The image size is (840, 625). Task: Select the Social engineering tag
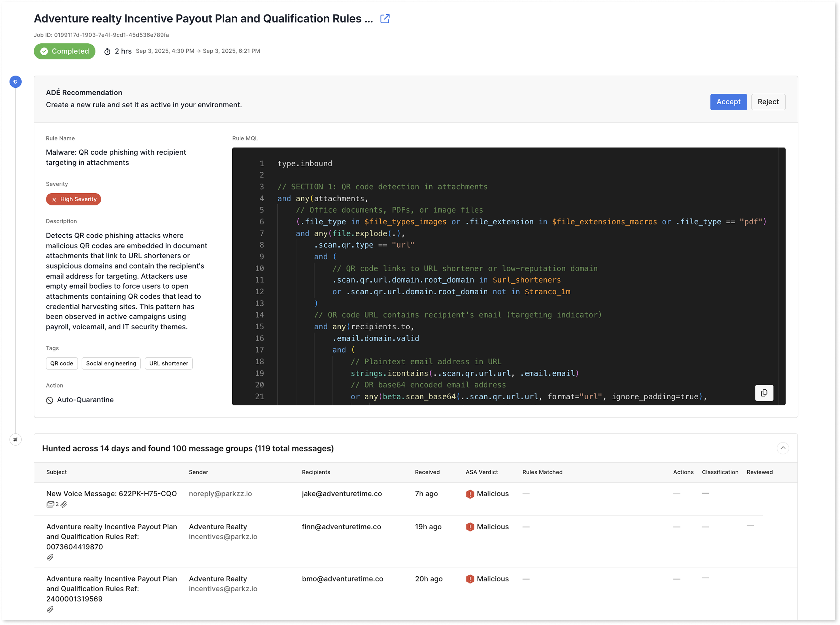(x=111, y=363)
